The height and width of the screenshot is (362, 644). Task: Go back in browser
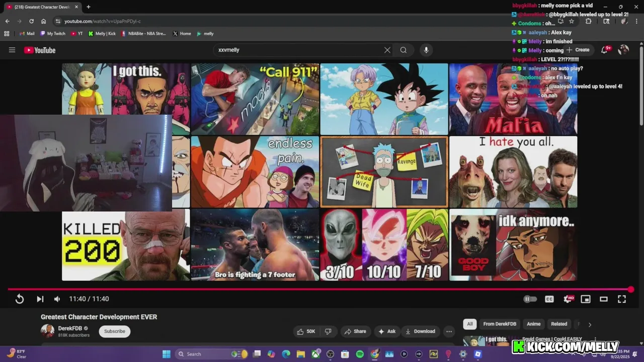click(7, 21)
